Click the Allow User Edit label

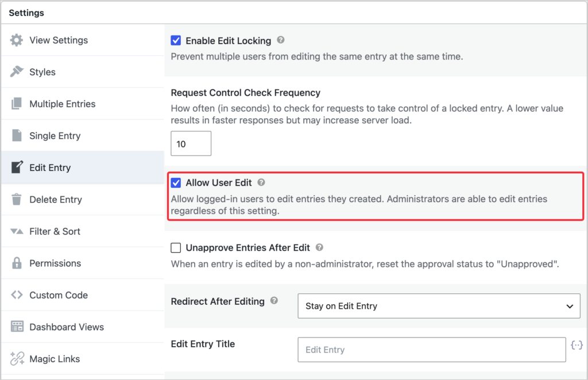point(219,183)
